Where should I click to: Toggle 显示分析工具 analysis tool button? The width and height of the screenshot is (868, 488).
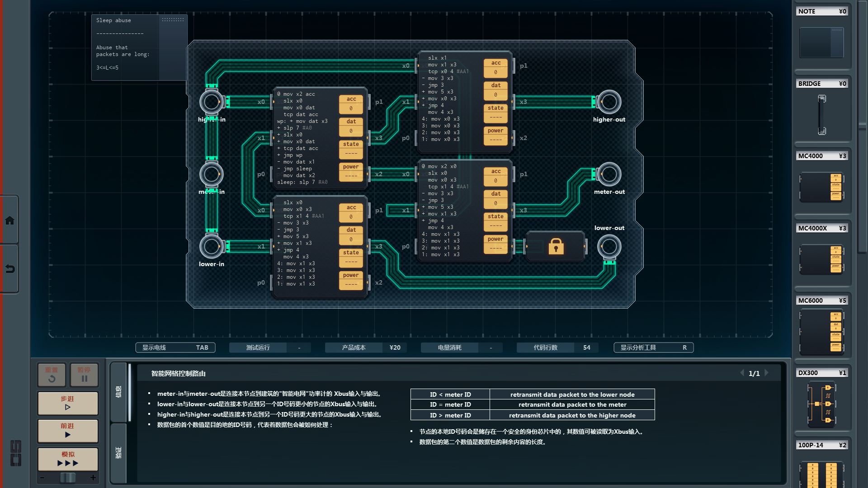653,347
